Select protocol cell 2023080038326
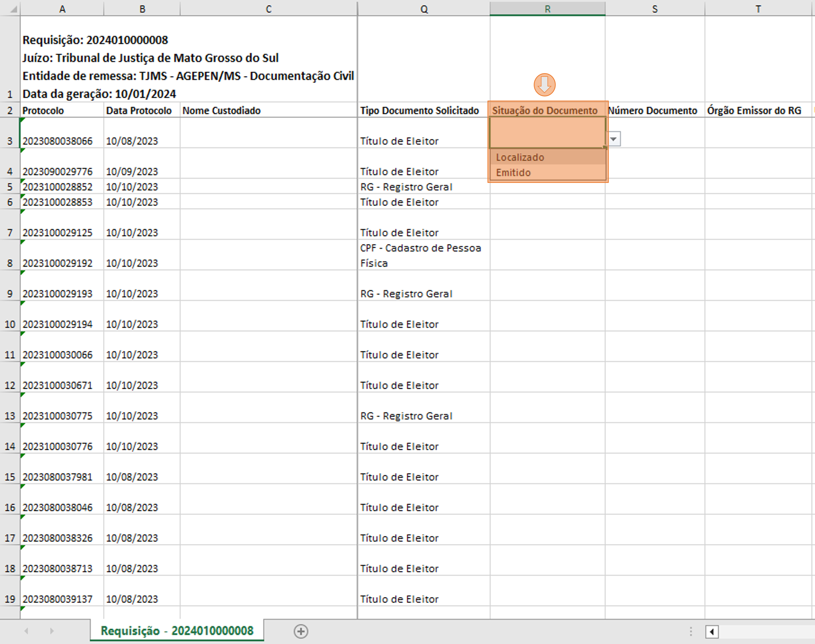 coord(62,530)
